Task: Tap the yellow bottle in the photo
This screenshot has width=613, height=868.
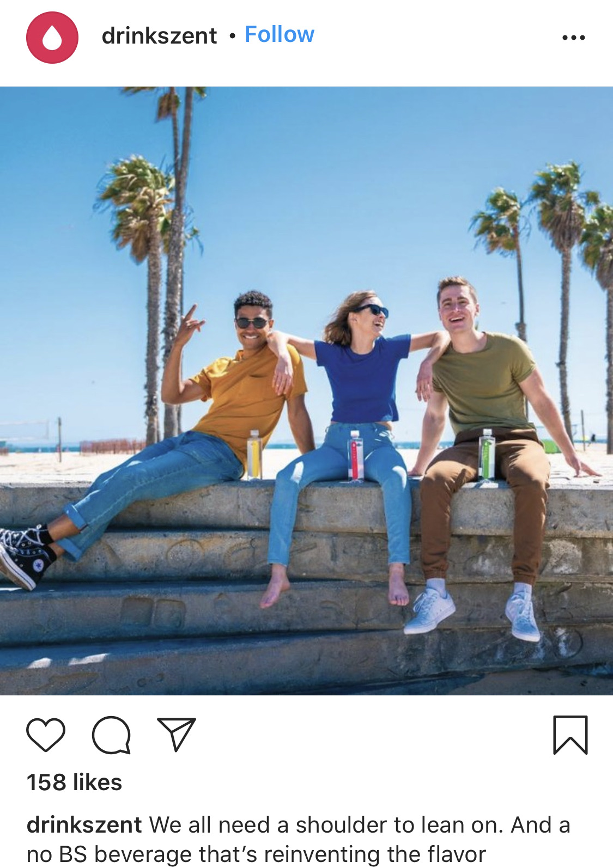Action: coord(254,455)
